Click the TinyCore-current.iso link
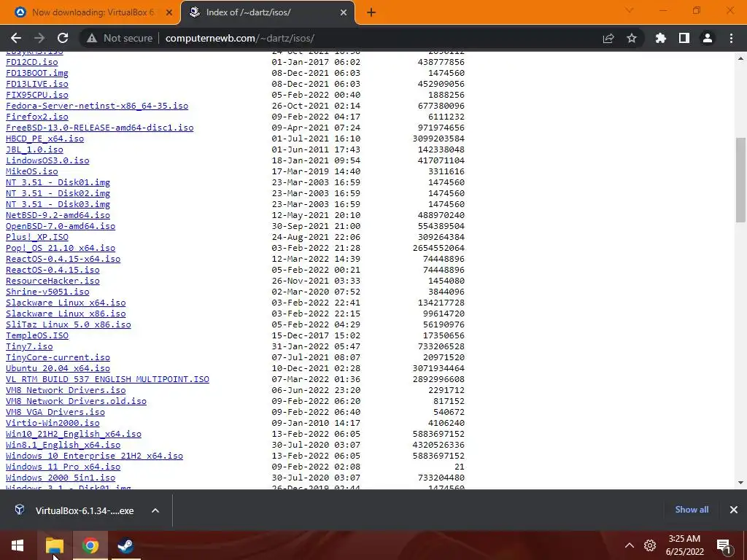Viewport: 747px width, 560px height. (58, 357)
